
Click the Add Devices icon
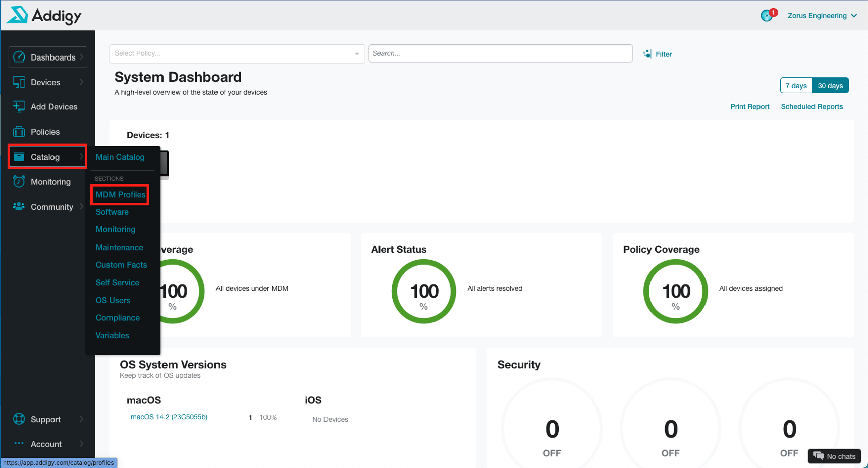(x=19, y=106)
